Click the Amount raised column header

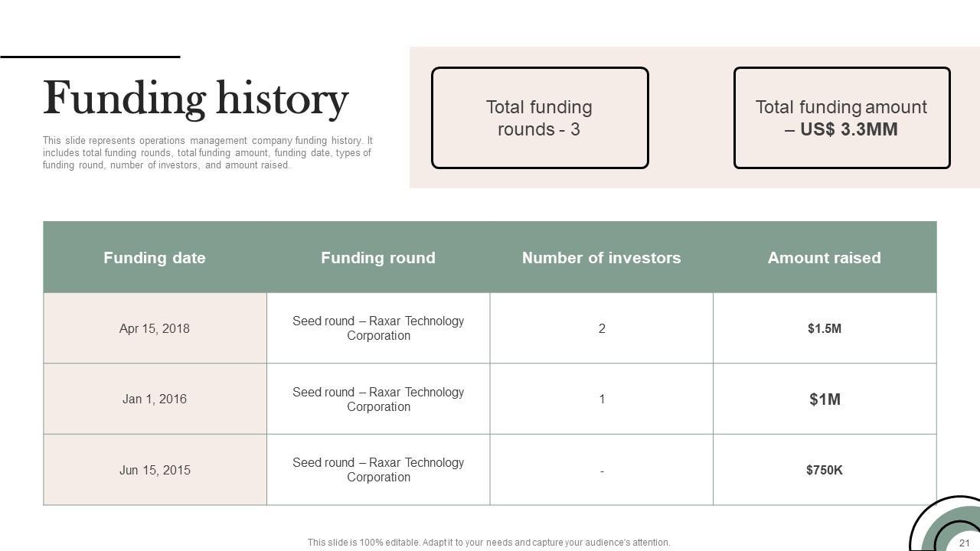(824, 258)
